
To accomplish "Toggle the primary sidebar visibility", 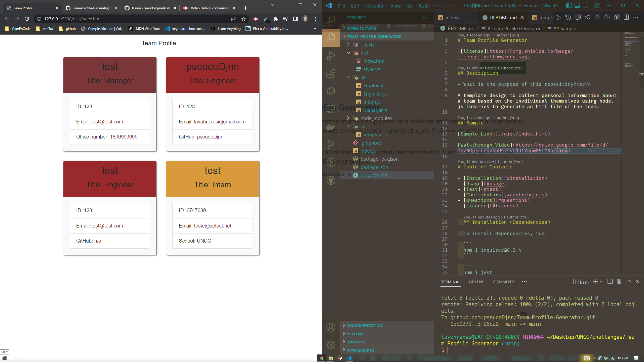I will coord(569,5).
